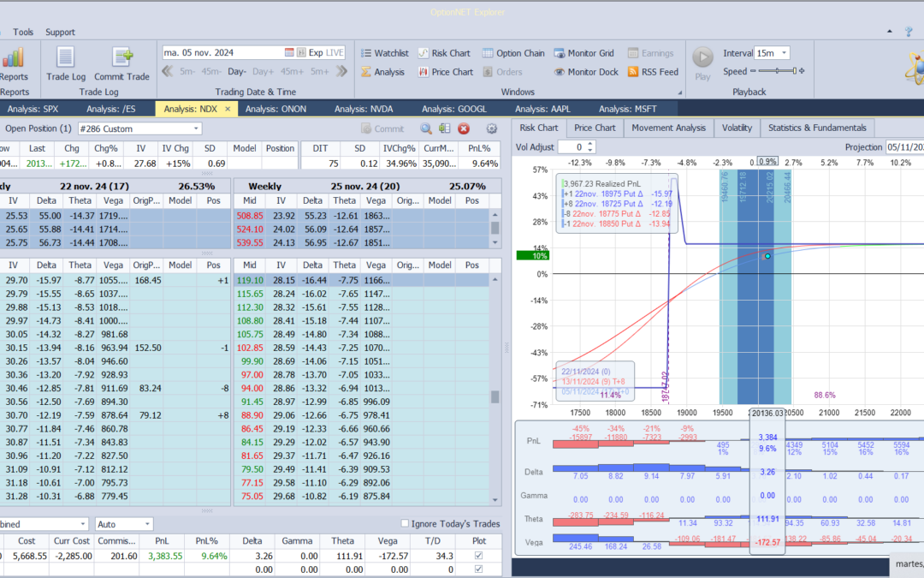Open the Movement Analysis tab

coord(668,128)
